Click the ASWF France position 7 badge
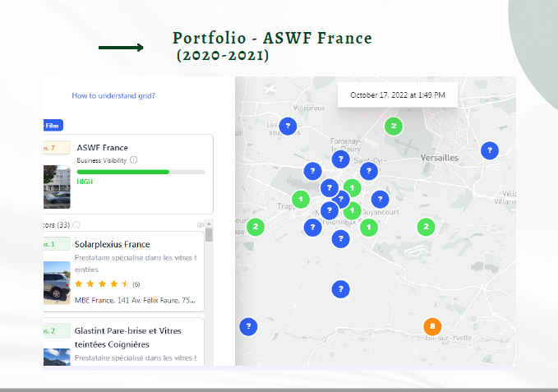 coord(57,148)
